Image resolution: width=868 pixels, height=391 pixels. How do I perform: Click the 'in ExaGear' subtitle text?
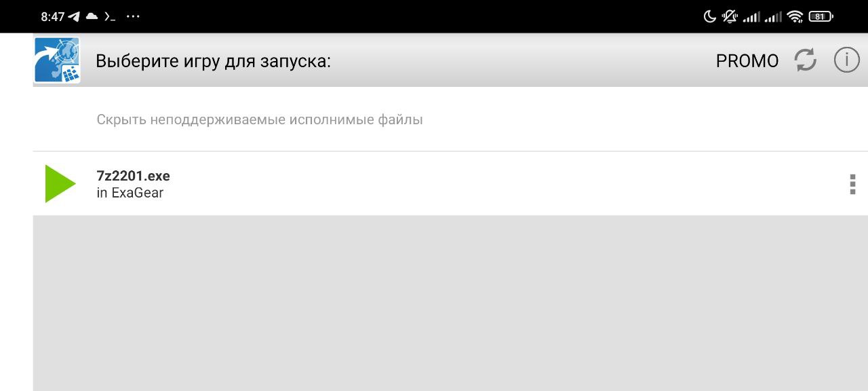pyautogui.click(x=130, y=193)
